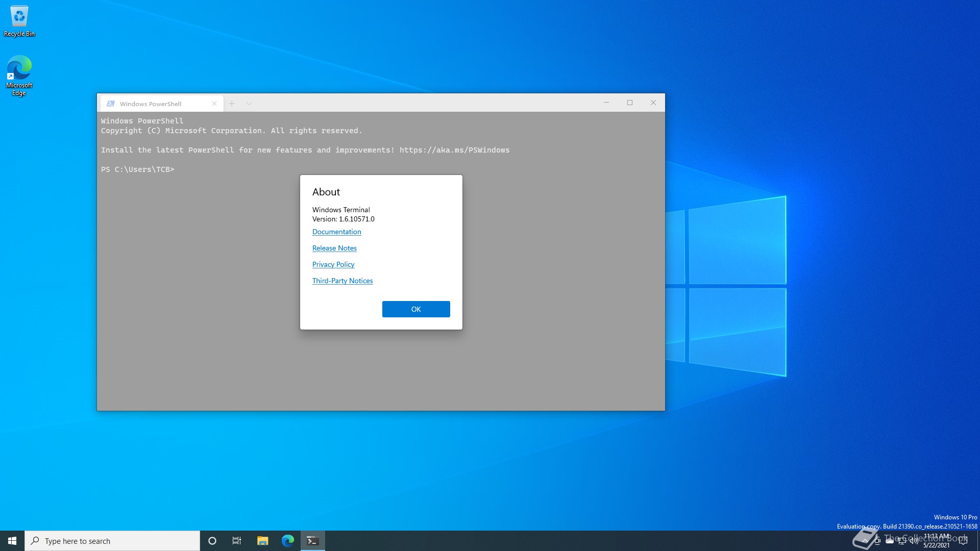
Task: Minimize the Windows Terminal window
Action: point(606,103)
